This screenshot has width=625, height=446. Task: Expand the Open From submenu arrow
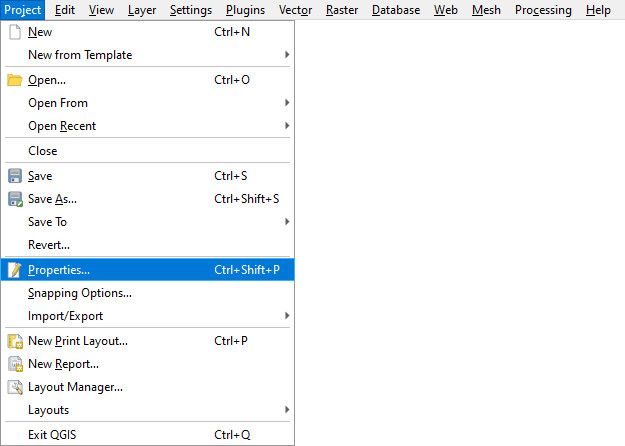287,103
